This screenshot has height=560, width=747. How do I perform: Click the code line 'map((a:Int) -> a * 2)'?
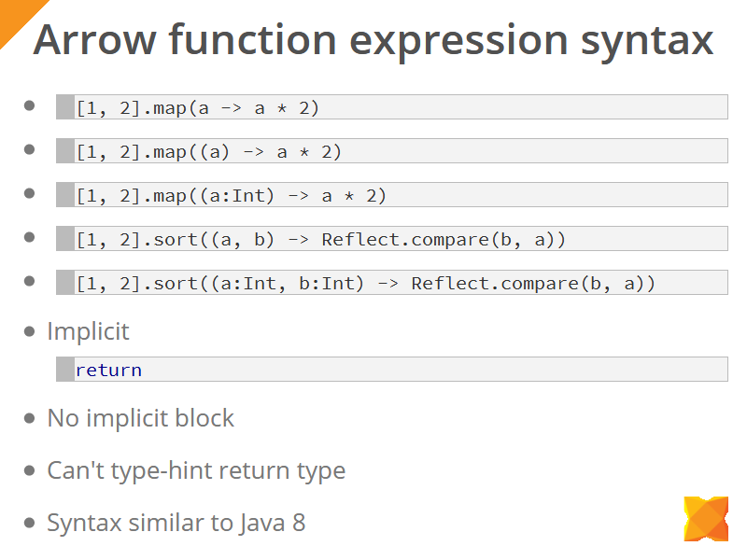(x=232, y=195)
